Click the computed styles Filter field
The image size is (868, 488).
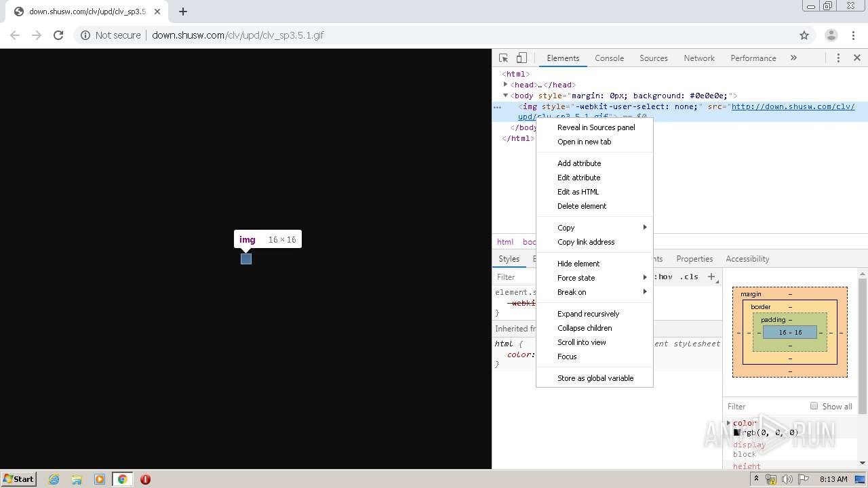click(x=763, y=406)
